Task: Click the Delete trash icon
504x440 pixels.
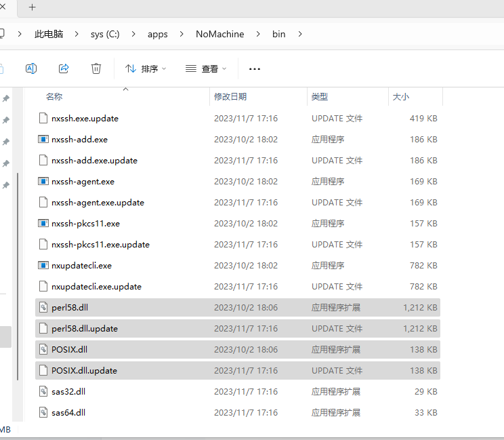Action: 96,68
